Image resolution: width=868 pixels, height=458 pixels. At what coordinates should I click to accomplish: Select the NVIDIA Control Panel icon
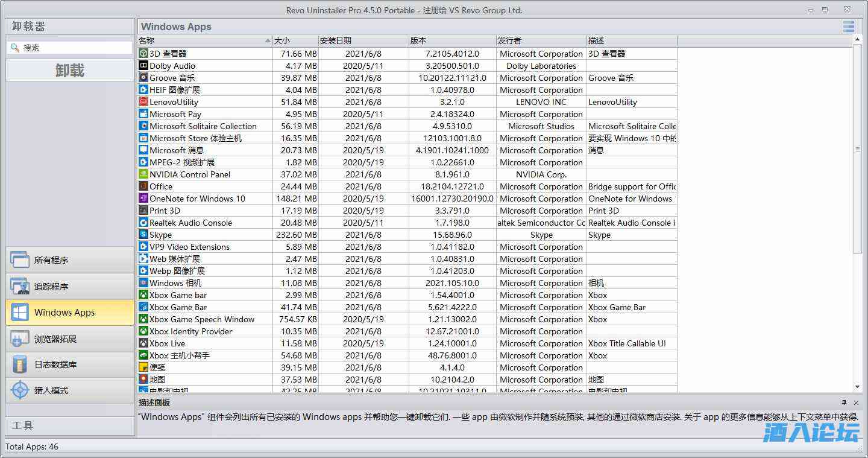click(x=143, y=174)
